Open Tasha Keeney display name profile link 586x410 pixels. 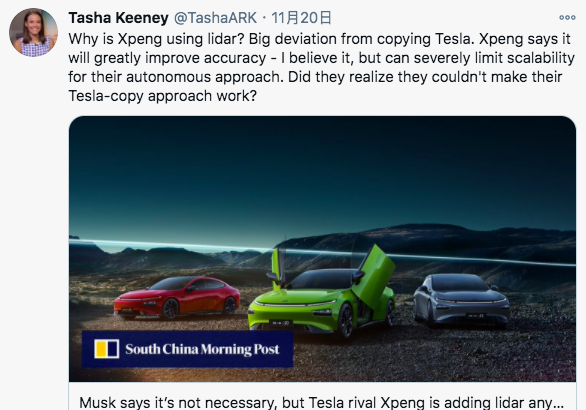[x=118, y=18]
